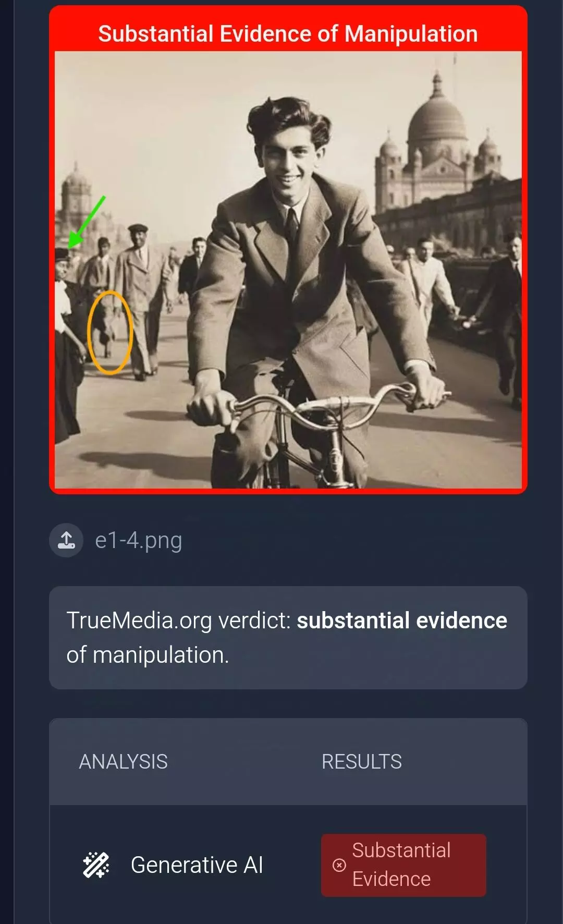Click the Substantial Evidence result badge

403,865
